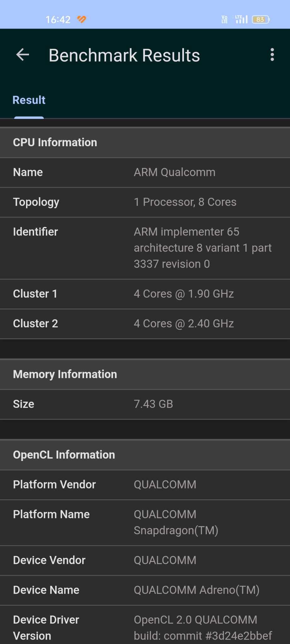
Task: Select Cluster 1 row at 1.90 GHz
Action: pyautogui.click(x=145, y=294)
